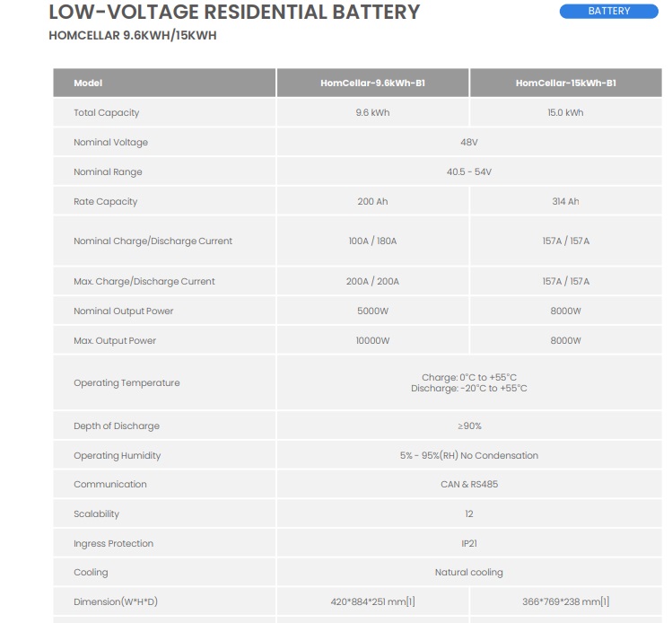Click the Cooling row label
The height and width of the screenshot is (623, 672).
click(x=91, y=572)
